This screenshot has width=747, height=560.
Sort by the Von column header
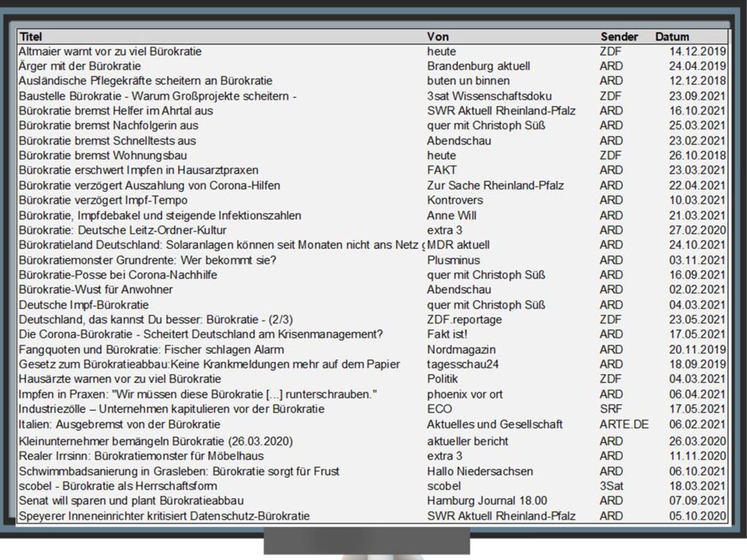tap(438, 36)
